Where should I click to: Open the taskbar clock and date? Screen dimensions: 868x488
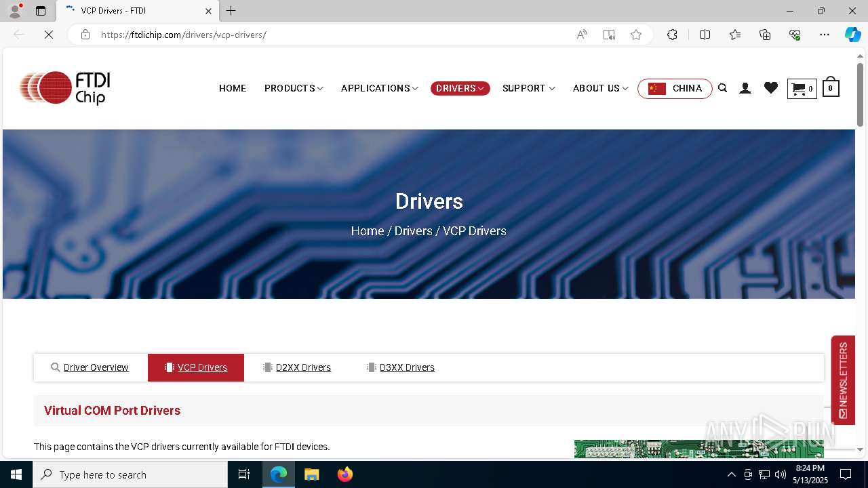tap(810, 474)
